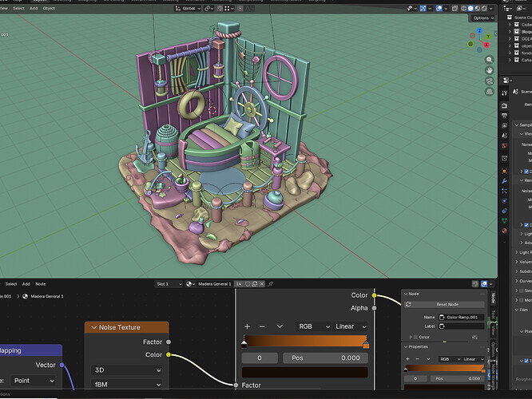Collapse the sidebar Properties panel header
Viewport: 532px width, 399px height.
(x=406, y=347)
